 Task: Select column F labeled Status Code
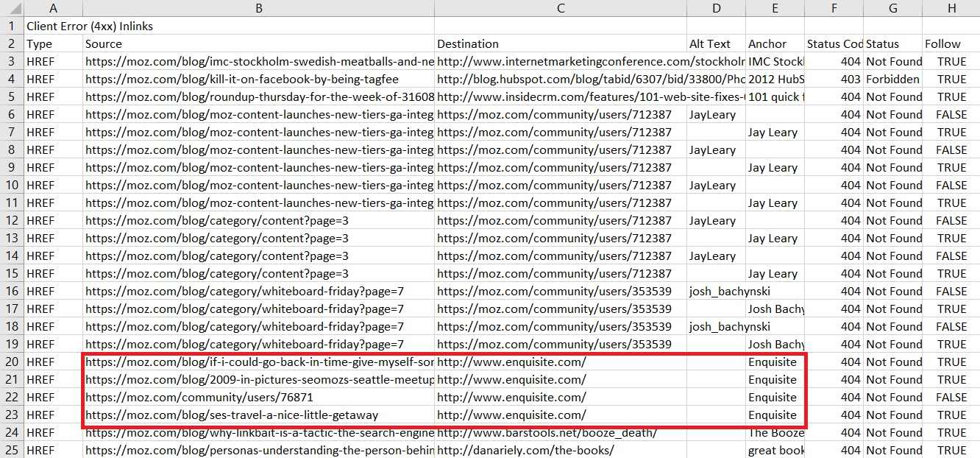834,8
